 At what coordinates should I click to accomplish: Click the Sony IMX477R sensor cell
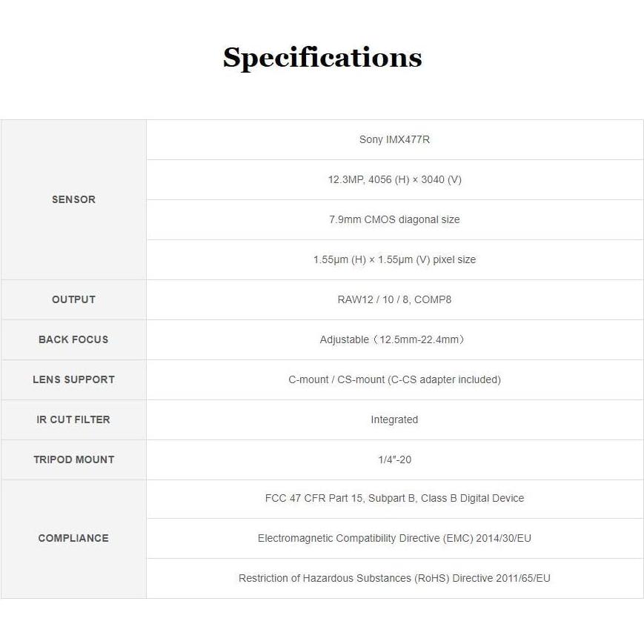tap(394, 139)
